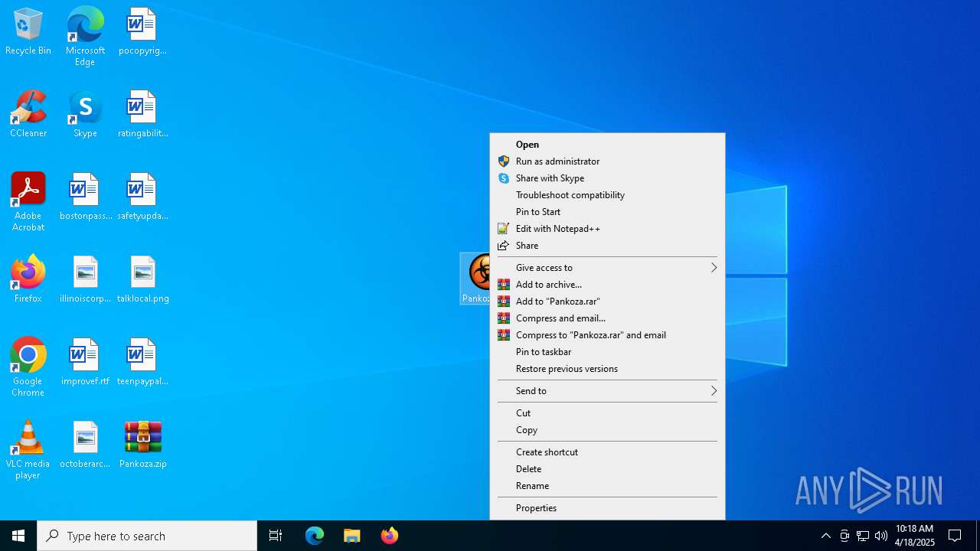Select the improvef.rtf document
Screen dimensions: 980x551
85,363
